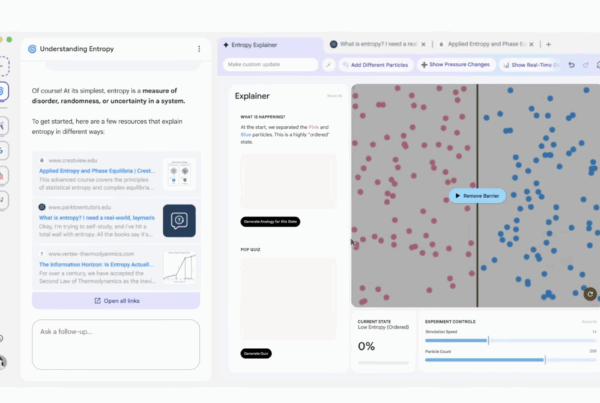Screen dimensions: 600x403
Task: Click the Generate Quiz button
Action: pos(257,353)
